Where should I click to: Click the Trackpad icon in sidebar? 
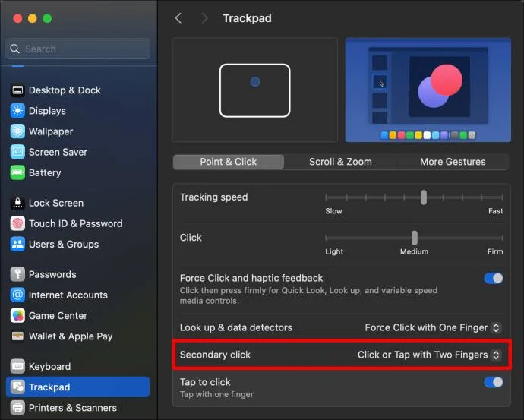click(x=17, y=387)
